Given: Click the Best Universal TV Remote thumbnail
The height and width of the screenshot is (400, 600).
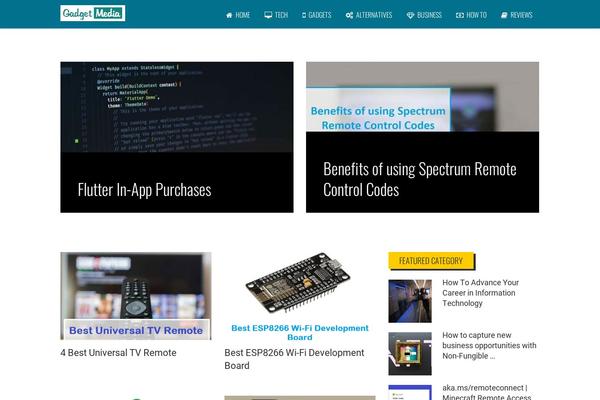Looking at the screenshot, I should coord(136,296).
